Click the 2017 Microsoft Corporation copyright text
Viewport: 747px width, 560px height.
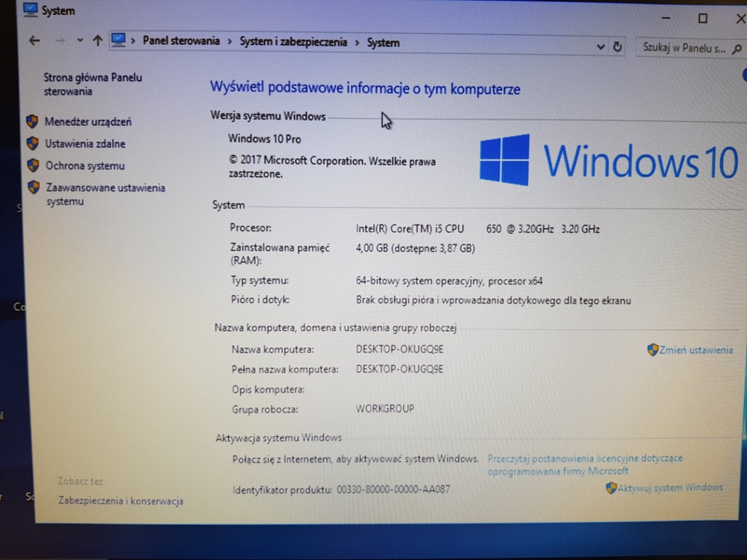pos(332,167)
